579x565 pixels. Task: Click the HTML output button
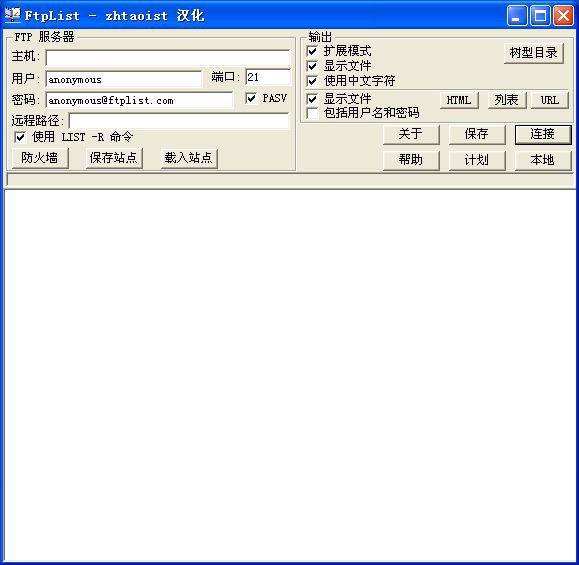pos(459,100)
